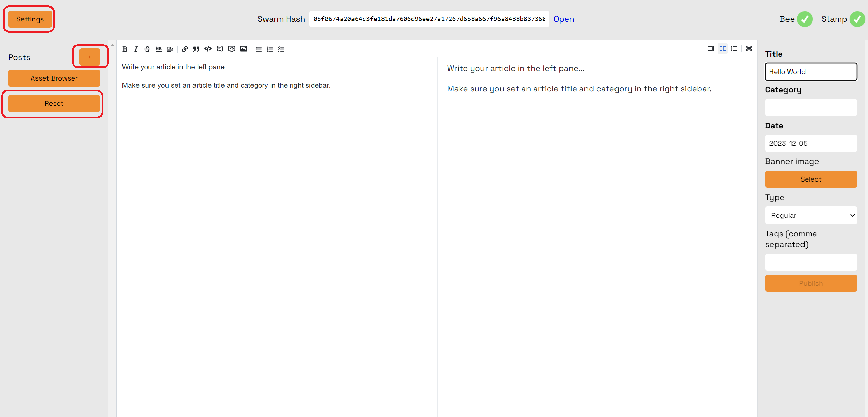Open the Asset Browser
868x417 pixels.
pyautogui.click(x=54, y=78)
